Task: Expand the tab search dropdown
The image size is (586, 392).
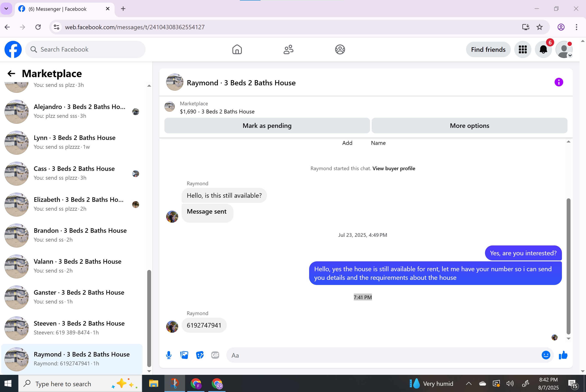Action: [6, 9]
